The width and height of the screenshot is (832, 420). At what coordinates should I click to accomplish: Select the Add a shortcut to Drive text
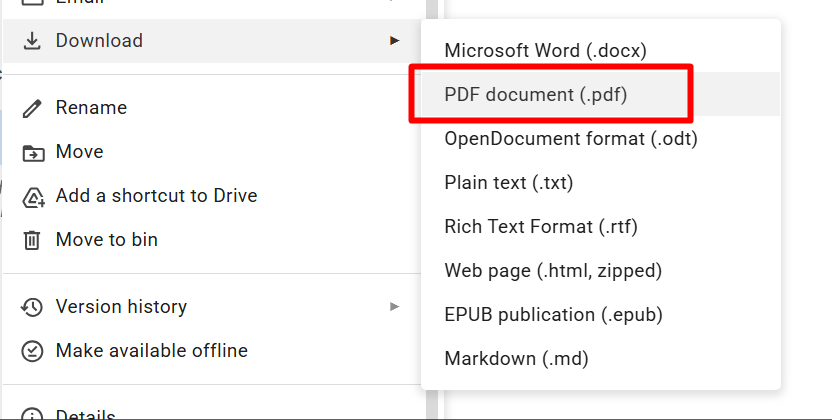[156, 196]
